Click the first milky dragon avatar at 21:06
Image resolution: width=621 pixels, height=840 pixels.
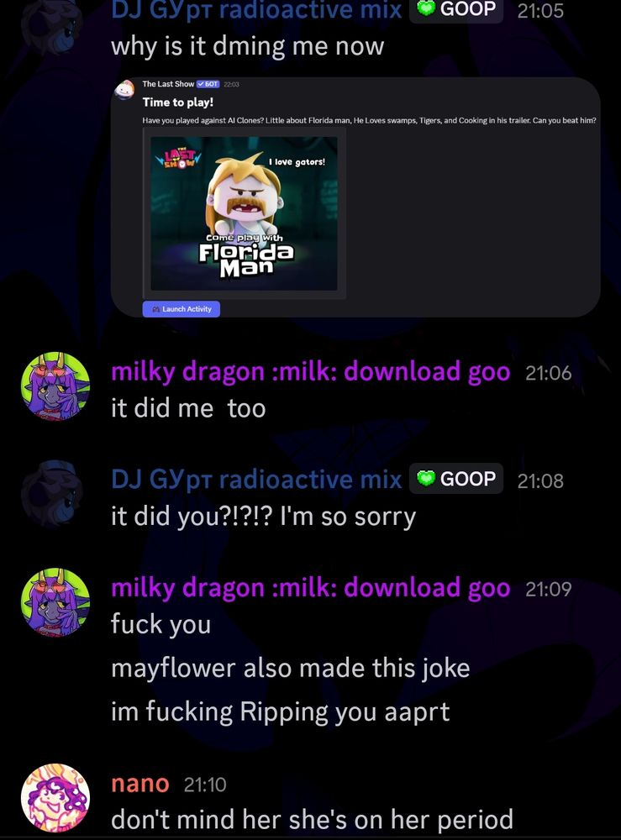click(x=55, y=386)
